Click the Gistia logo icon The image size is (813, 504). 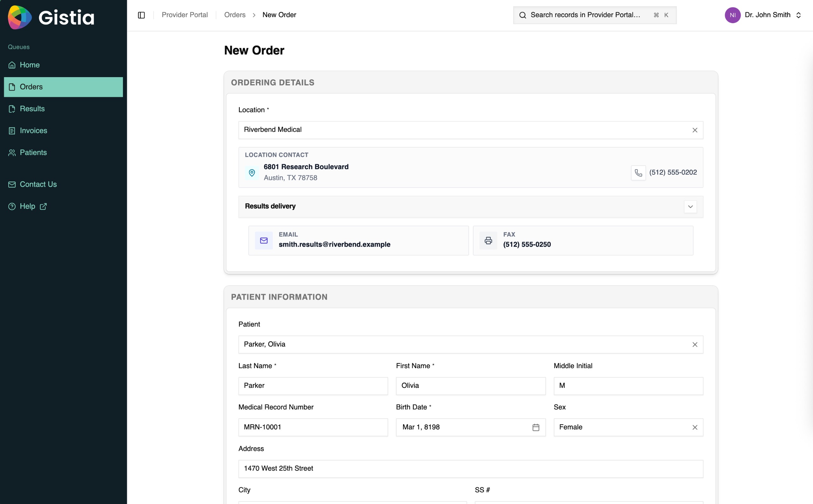tap(20, 17)
